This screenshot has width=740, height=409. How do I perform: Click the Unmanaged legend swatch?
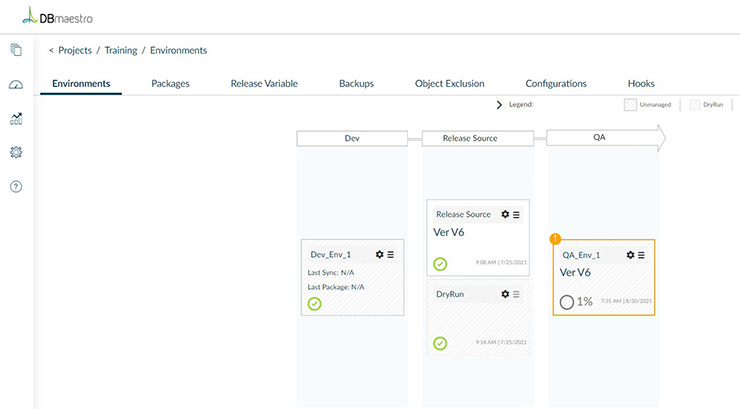631,105
